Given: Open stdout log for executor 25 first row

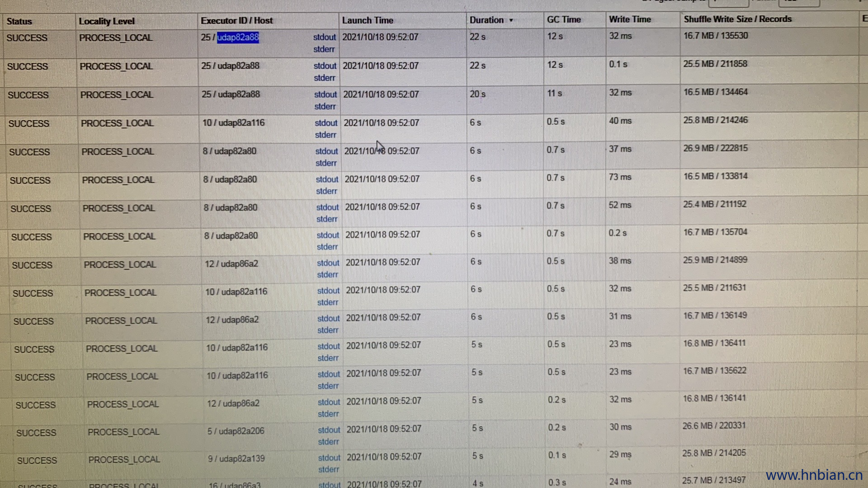Looking at the screenshot, I should tap(325, 37).
